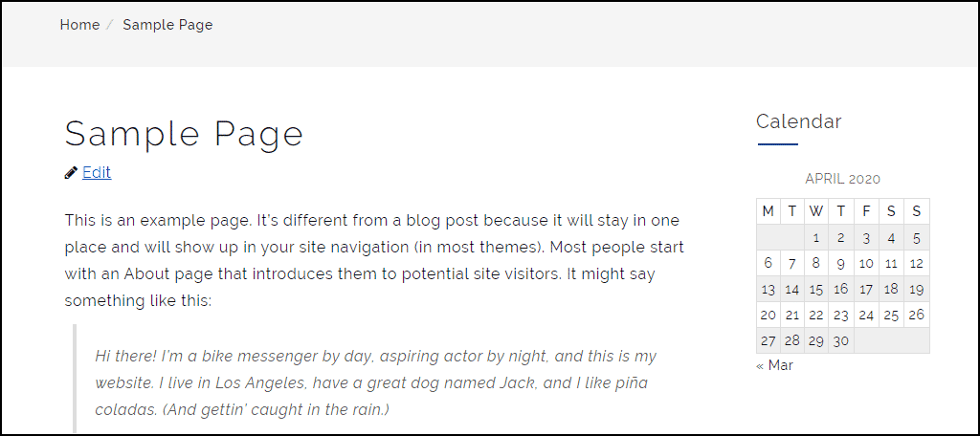Click the APRIL 2020 calendar caption
Viewport: 980px width, 436px height.
coord(842,179)
